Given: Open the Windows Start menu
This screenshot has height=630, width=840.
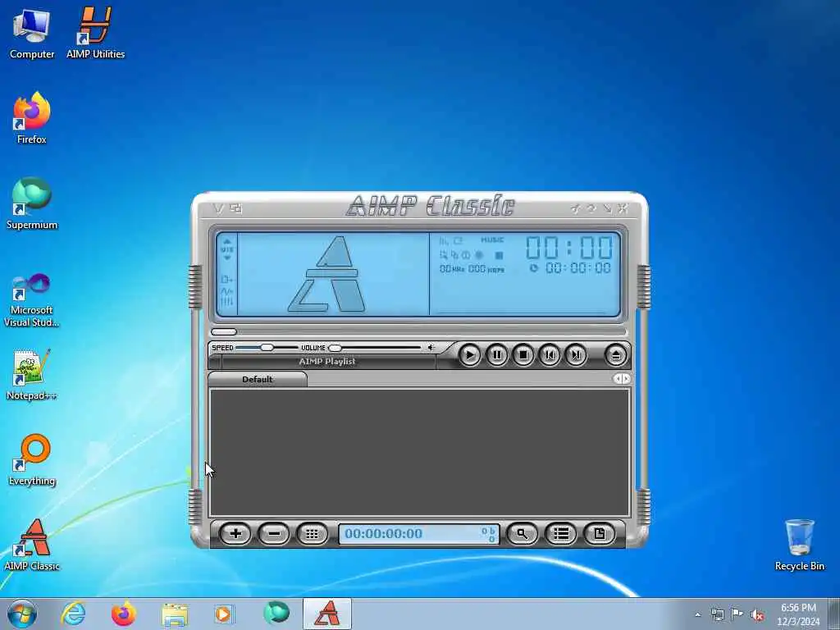Looking at the screenshot, I should tap(22, 614).
